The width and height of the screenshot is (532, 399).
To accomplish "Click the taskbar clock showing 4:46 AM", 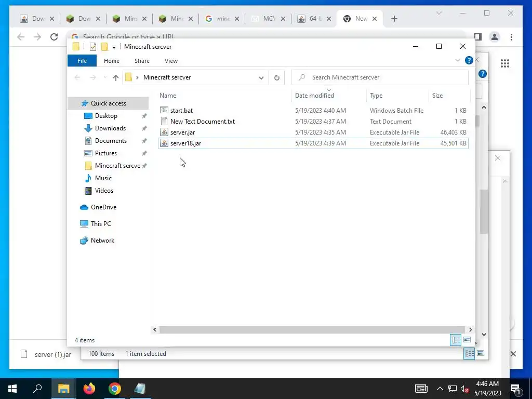I will [x=487, y=389].
